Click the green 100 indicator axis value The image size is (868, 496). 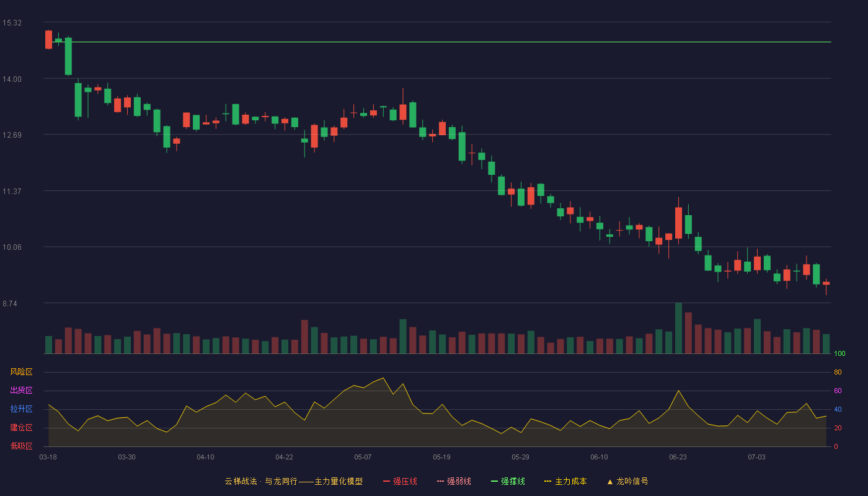click(x=839, y=354)
